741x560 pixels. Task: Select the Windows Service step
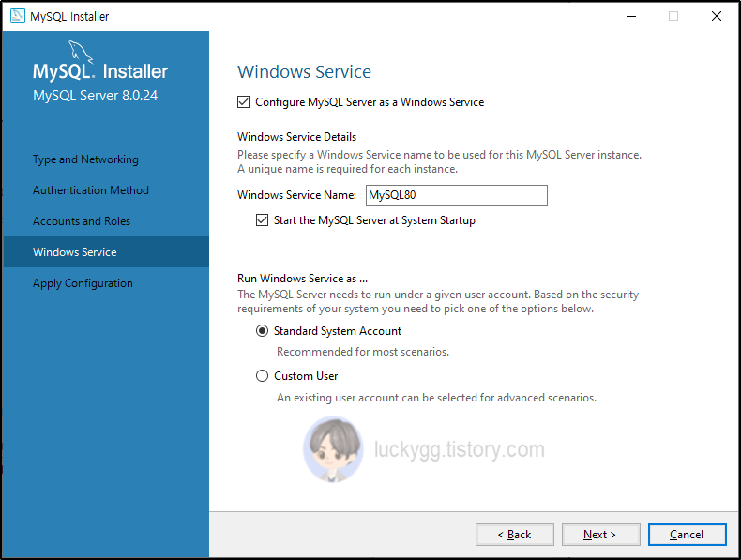coord(106,252)
